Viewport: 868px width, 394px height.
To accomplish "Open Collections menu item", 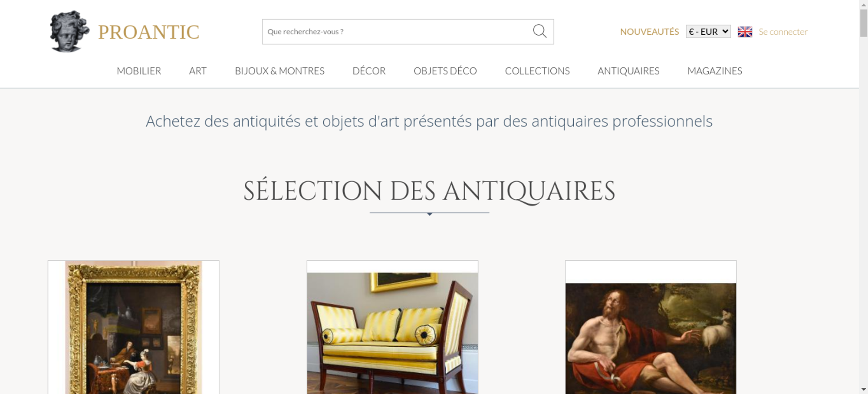I will (x=537, y=71).
